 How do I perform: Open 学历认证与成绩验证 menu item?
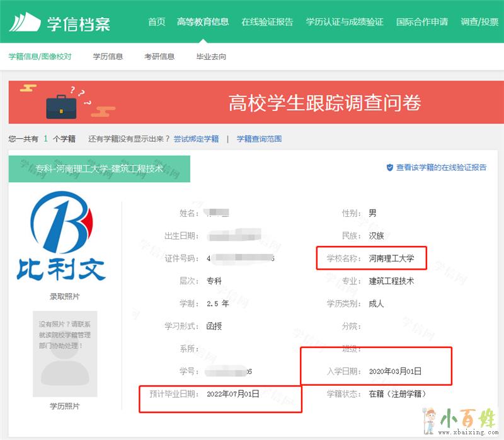point(345,22)
